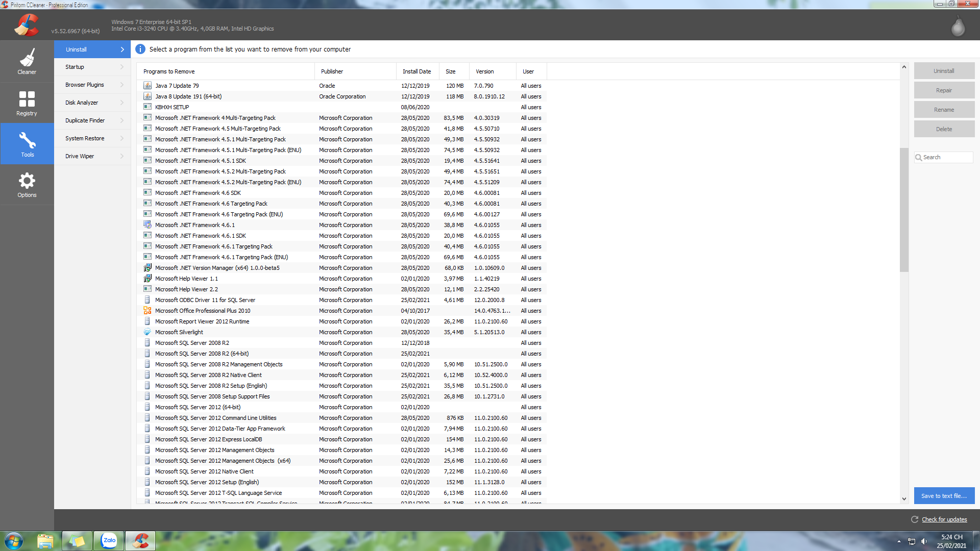Screen dimensions: 980x551
Task: Click the .NET Version Manager icon
Action: point(148,268)
